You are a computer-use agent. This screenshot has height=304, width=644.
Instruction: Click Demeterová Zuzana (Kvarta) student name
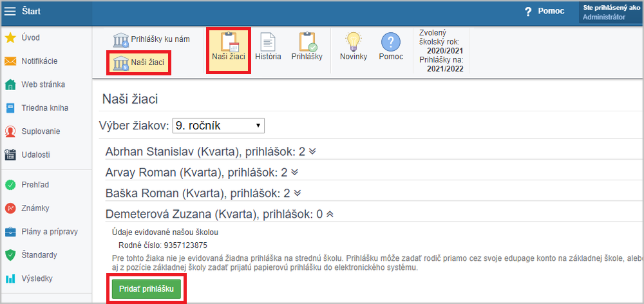pyautogui.click(x=182, y=214)
